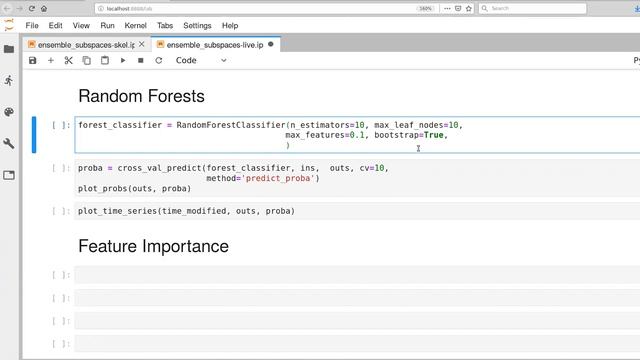Viewport: 640px width, 360px height.
Task: Save the notebook with the floppy disk icon
Action: (x=33, y=60)
